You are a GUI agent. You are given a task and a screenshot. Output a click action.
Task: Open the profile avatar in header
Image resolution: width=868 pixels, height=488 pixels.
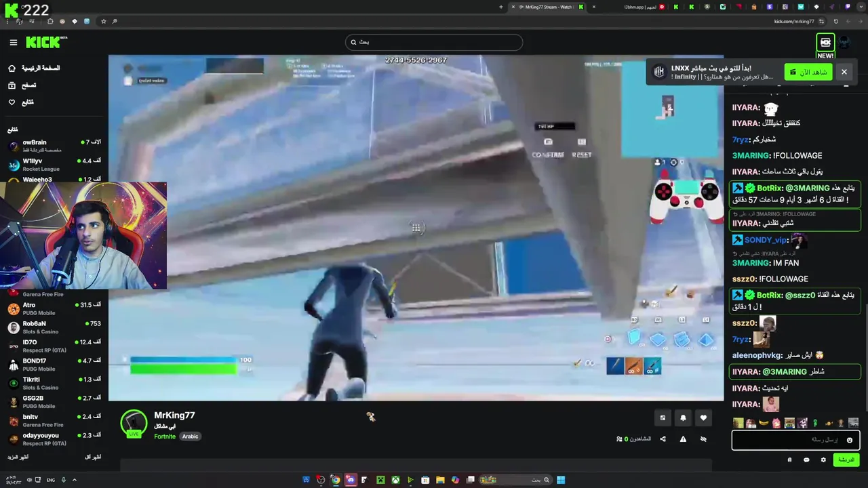844,42
